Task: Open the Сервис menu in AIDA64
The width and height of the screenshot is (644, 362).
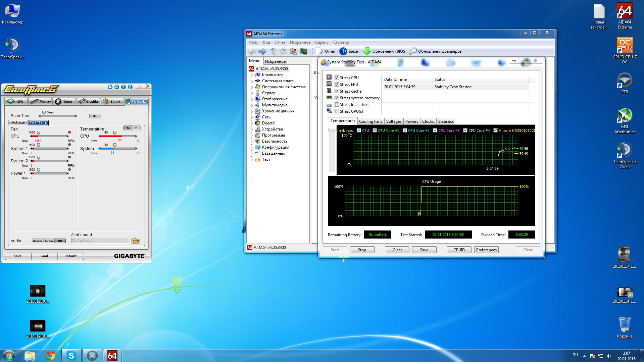Action: [x=321, y=42]
